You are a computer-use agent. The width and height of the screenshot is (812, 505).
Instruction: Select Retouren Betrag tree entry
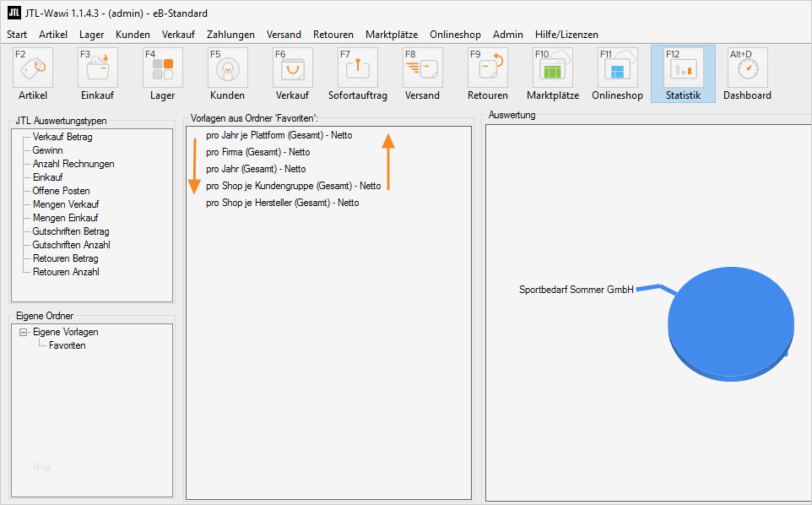click(65, 258)
